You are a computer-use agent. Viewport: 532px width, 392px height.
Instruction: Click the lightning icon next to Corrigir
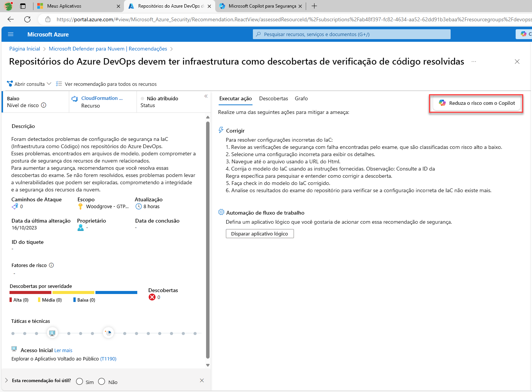click(221, 130)
